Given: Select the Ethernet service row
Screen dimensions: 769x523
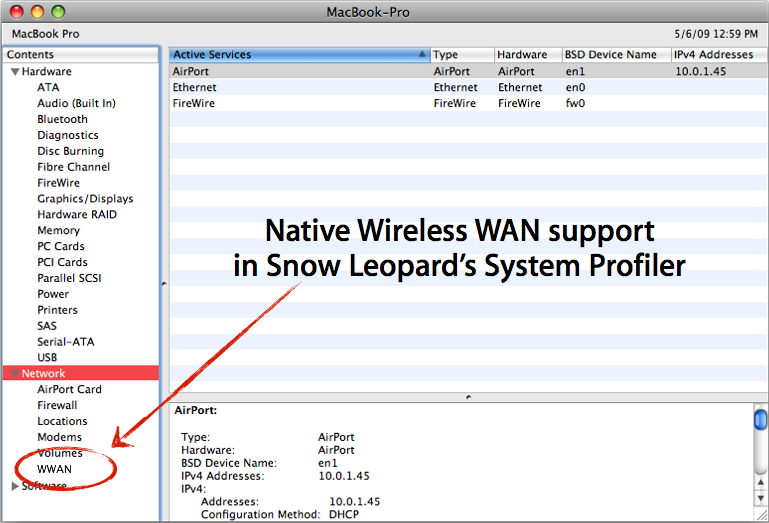Looking at the screenshot, I should 468,87.
